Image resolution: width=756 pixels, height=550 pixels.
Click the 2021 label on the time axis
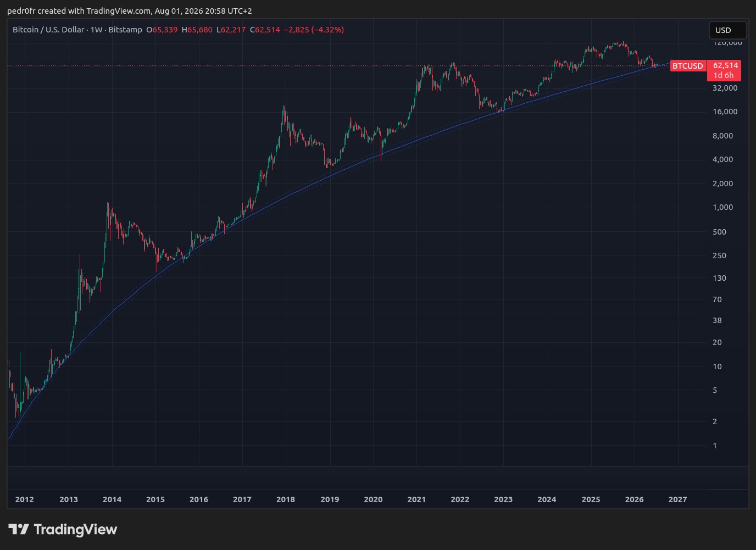coord(416,499)
